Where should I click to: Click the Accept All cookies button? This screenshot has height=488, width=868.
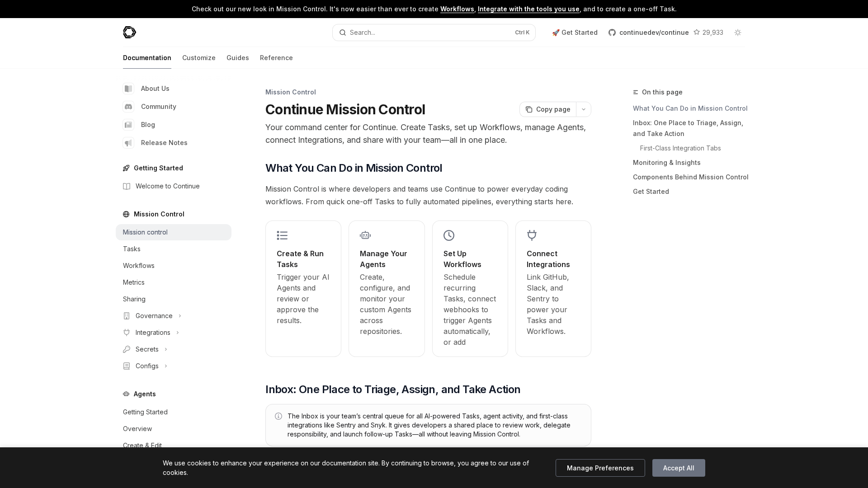pyautogui.click(x=678, y=468)
